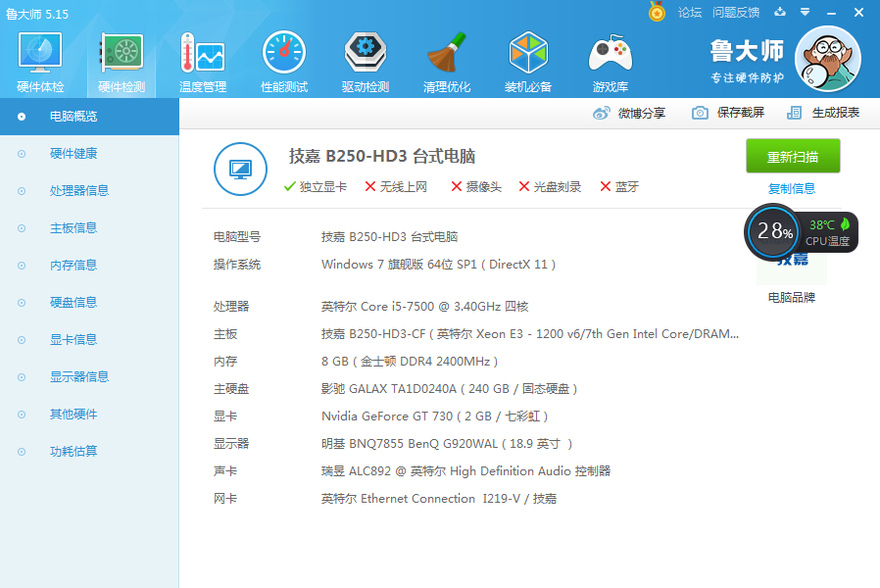Click 生成报表 text label

(x=836, y=113)
